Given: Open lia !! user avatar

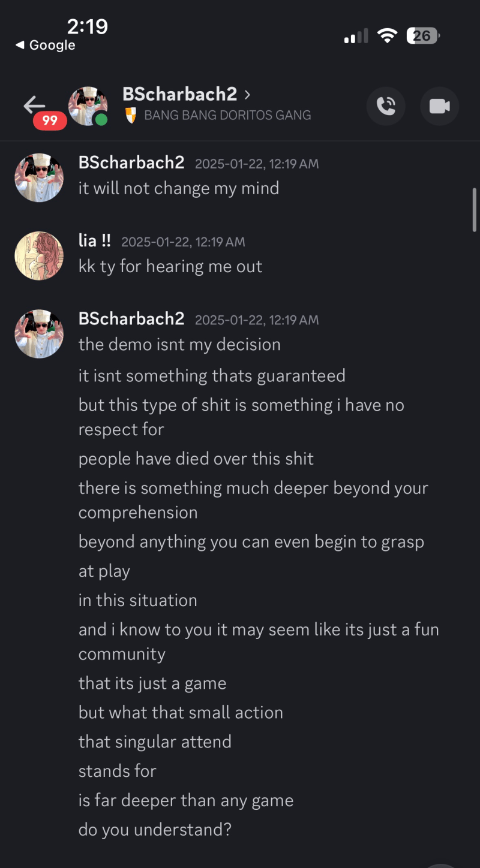Looking at the screenshot, I should point(39,255).
